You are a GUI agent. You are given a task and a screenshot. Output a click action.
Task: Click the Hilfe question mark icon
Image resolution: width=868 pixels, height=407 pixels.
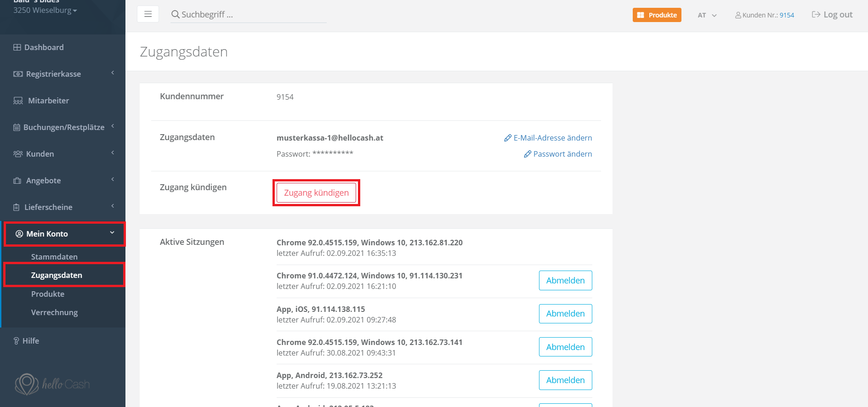(x=16, y=341)
